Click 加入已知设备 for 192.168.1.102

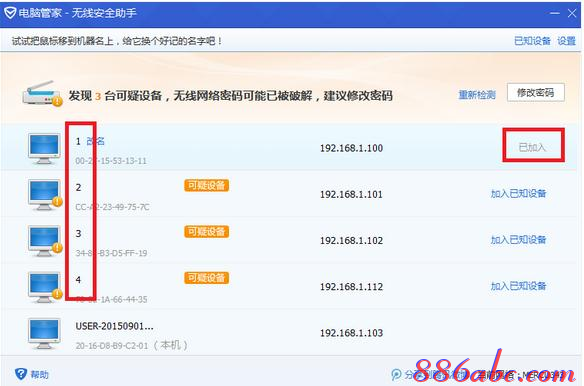pos(518,240)
